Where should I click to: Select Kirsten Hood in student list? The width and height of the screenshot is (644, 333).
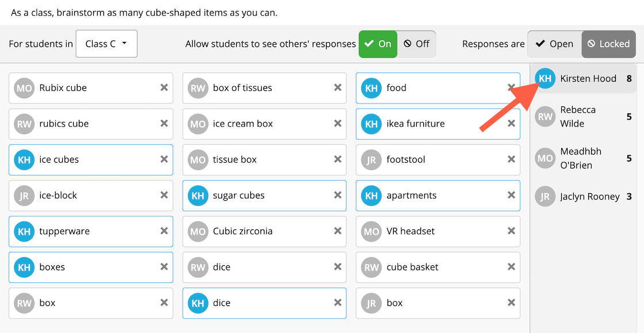coord(583,78)
